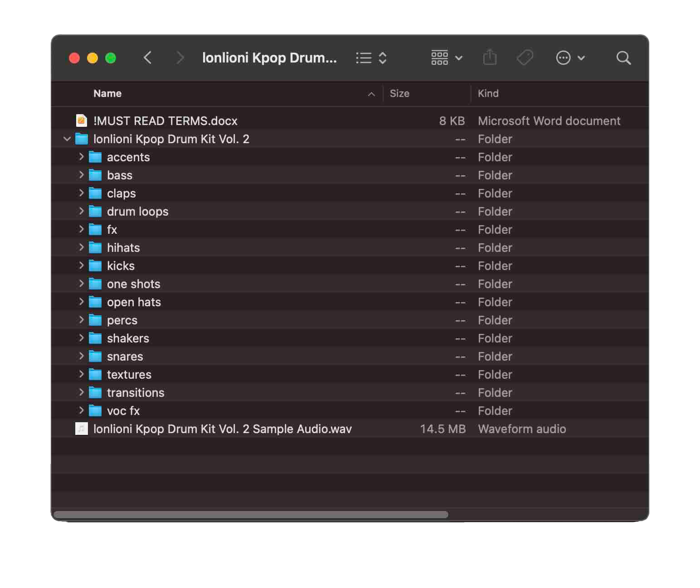
Task: Sort by the Size column header
Action: coord(399,94)
